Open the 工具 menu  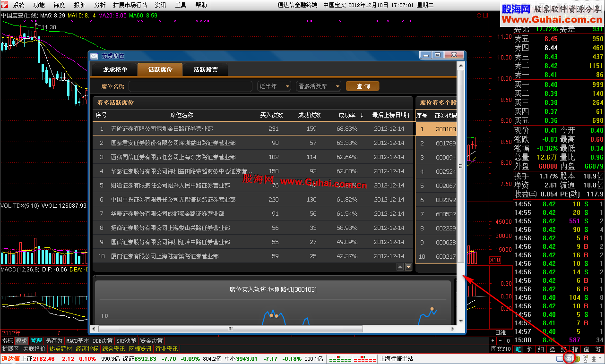tap(181, 5)
